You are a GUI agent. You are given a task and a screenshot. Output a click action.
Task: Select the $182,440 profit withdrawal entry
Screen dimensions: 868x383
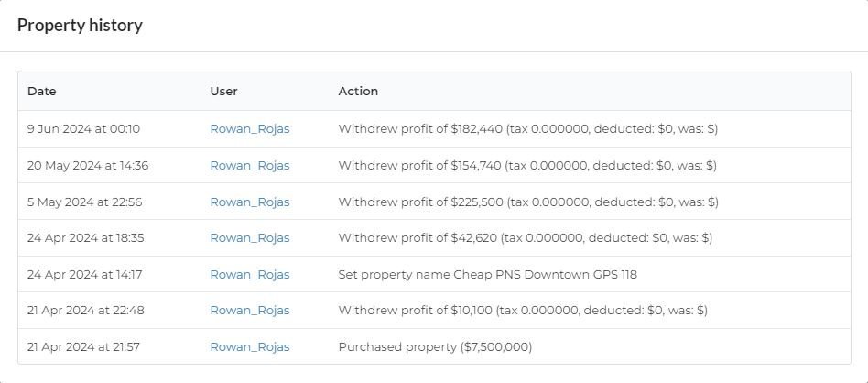tap(528, 129)
